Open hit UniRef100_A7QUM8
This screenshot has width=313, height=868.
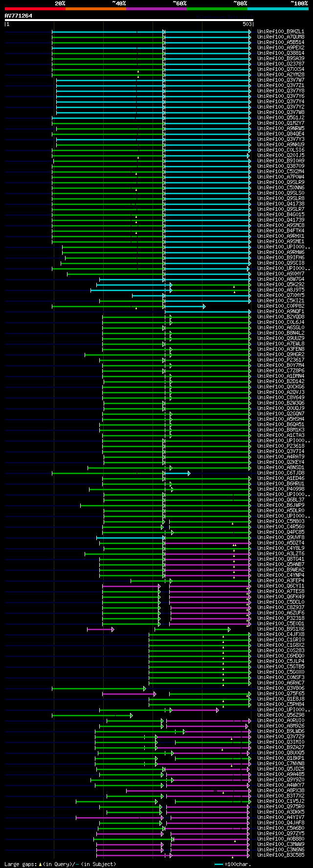(x=281, y=37)
